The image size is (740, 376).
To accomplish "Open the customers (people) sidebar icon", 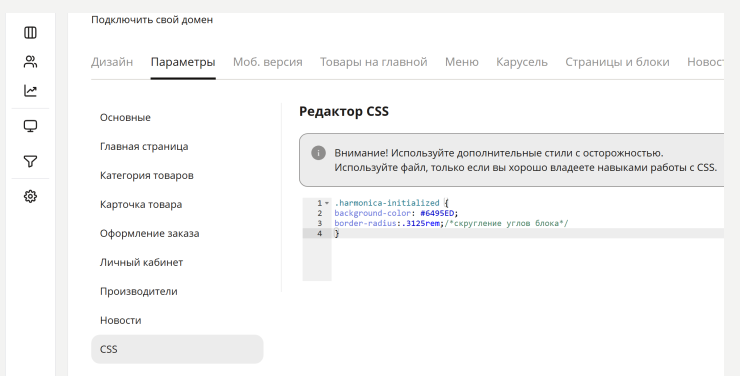I will (30, 62).
